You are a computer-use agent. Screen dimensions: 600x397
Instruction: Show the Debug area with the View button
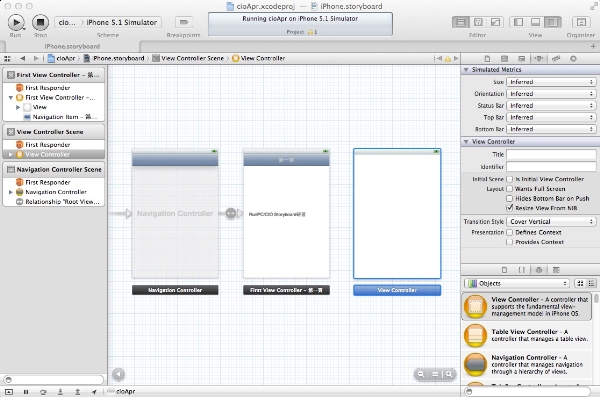point(536,22)
